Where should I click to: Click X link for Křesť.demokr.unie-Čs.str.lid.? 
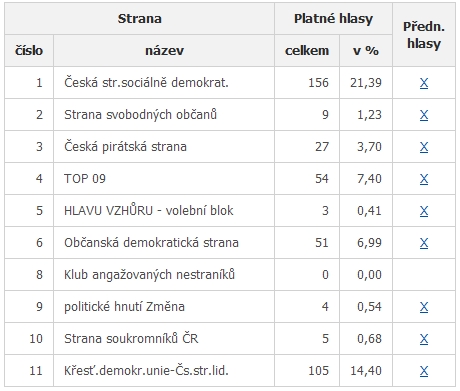424,371
